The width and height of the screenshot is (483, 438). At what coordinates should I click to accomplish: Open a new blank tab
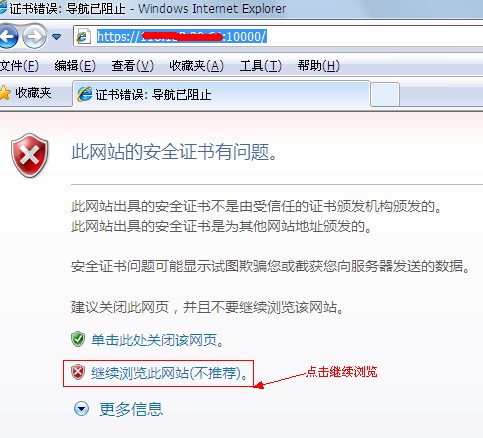click(x=385, y=95)
